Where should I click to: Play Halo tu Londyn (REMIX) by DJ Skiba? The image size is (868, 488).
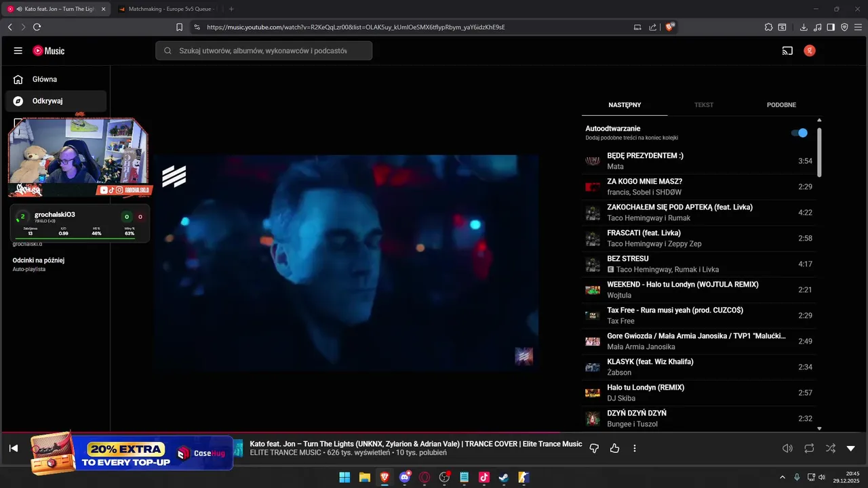coord(698,392)
